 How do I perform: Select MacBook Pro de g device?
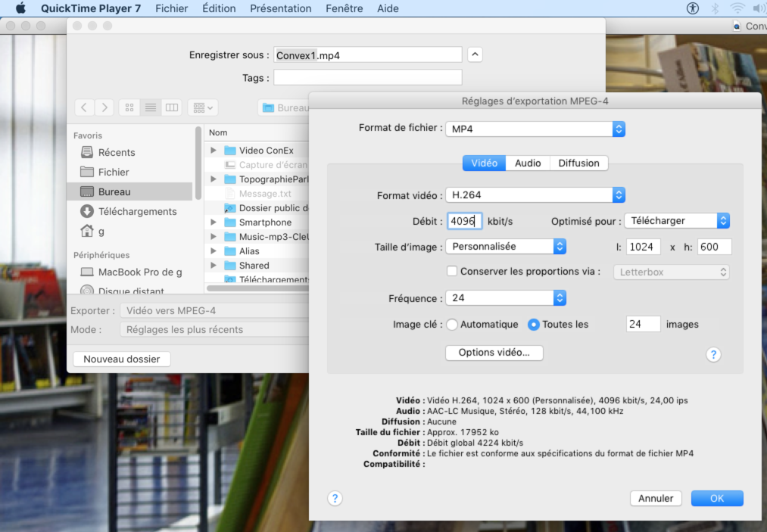coord(129,272)
